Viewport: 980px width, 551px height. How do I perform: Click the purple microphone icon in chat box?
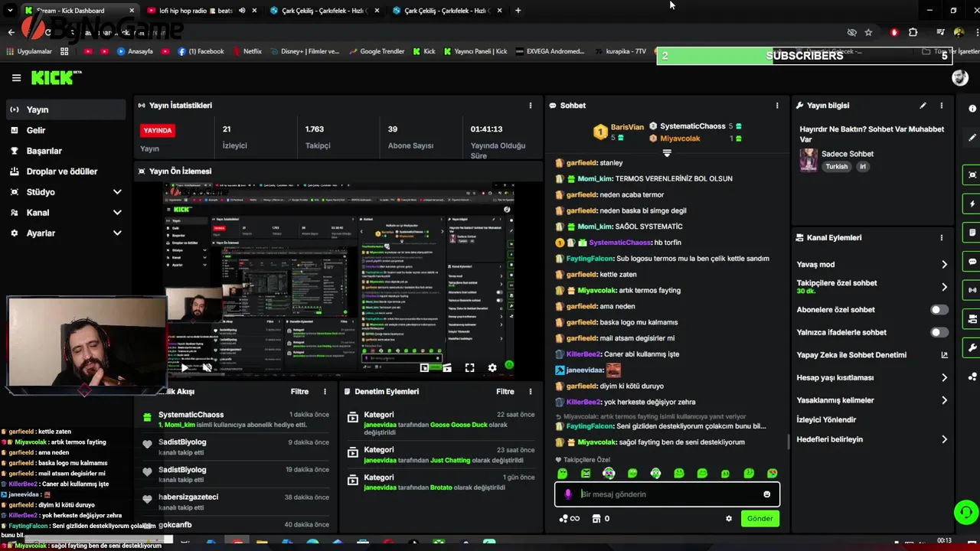coord(567,494)
